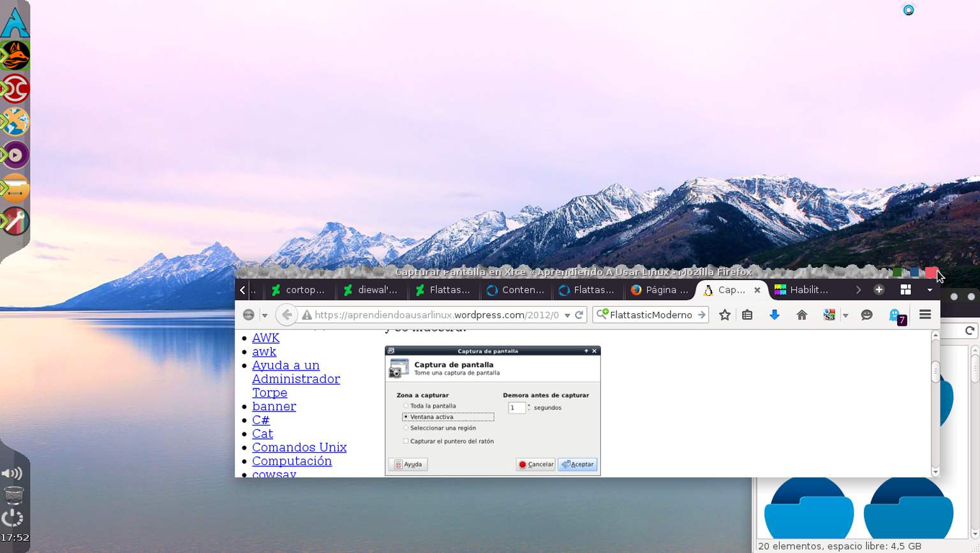This screenshot has height=553, width=980.
Task: Open the Firefox hamburger menu
Action: click(x=925, y=314)
